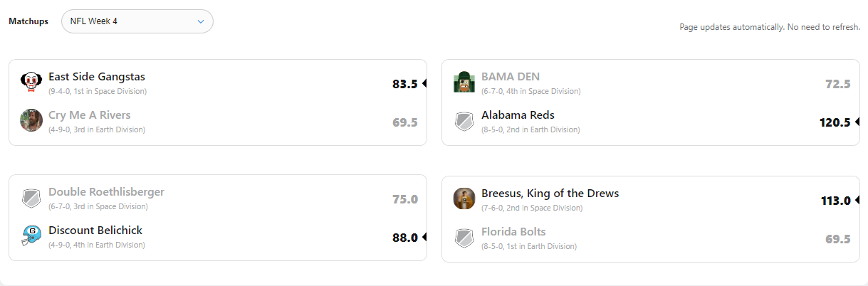868x286 pixels.
Task: Click Discount Belichick helmet icon
Action: click(31, 236)
